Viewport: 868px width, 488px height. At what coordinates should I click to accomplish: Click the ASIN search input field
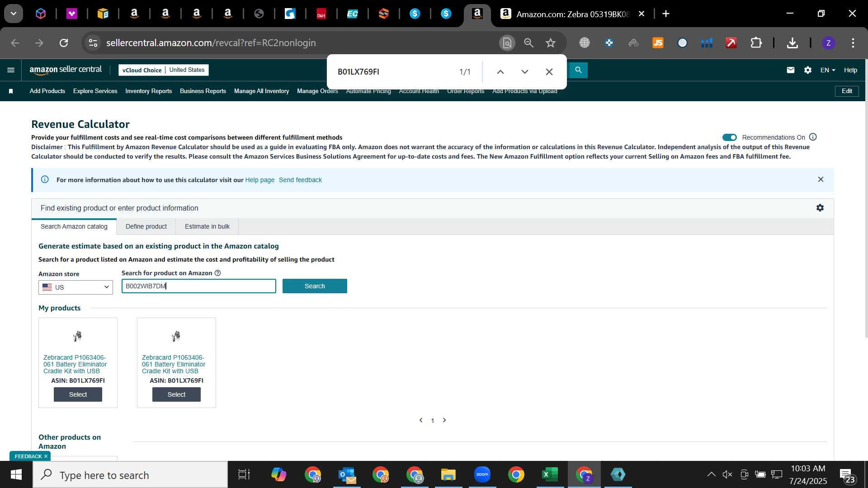199,286
